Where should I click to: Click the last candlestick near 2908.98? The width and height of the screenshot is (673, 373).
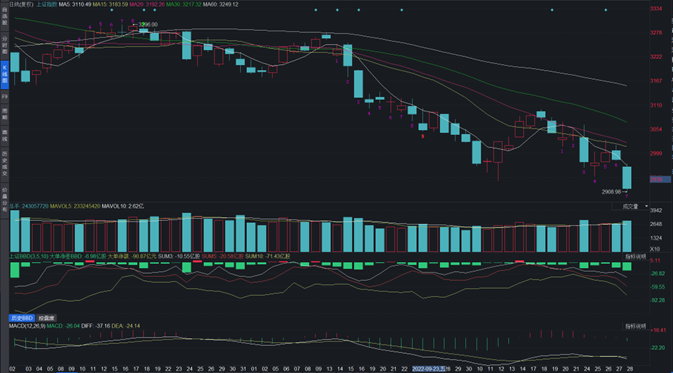coord(627,178)
